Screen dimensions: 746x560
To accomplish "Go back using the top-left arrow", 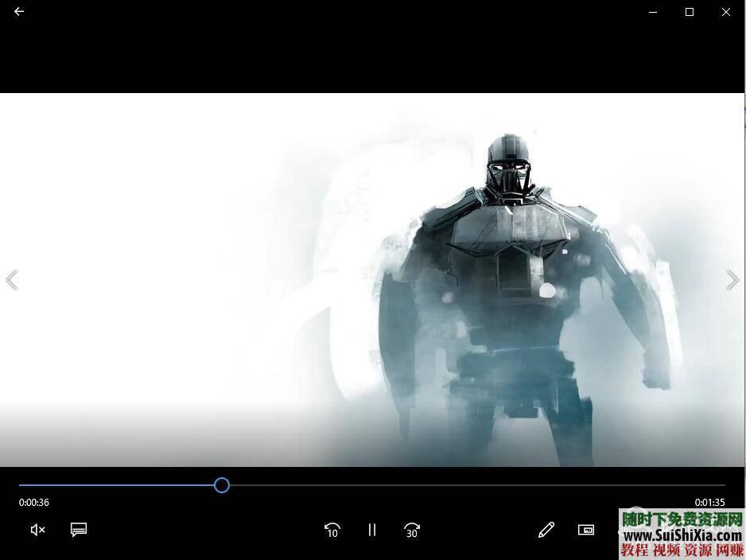I will [19, 11].
